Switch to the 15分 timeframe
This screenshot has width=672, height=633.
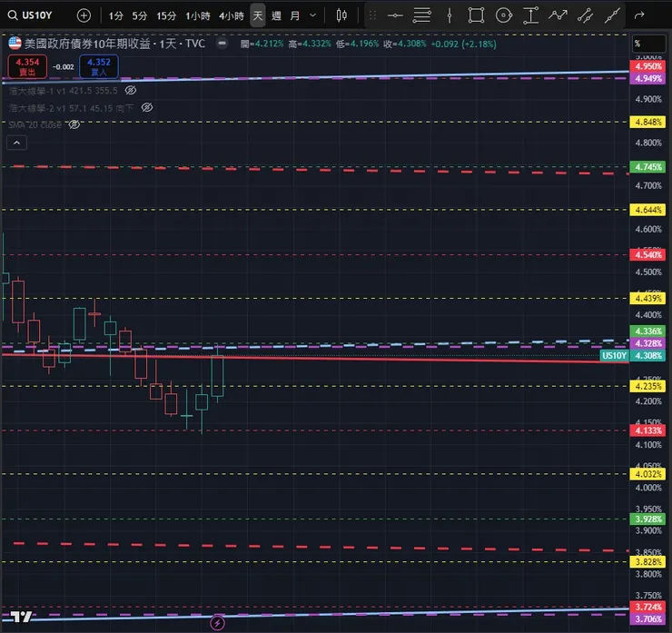point(166,15)
